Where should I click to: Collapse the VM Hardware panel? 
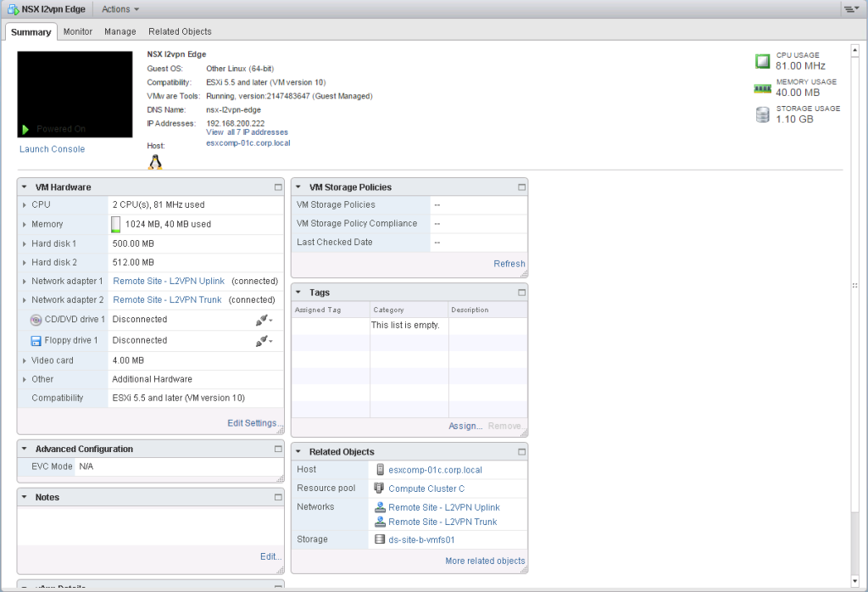(25, 187)
